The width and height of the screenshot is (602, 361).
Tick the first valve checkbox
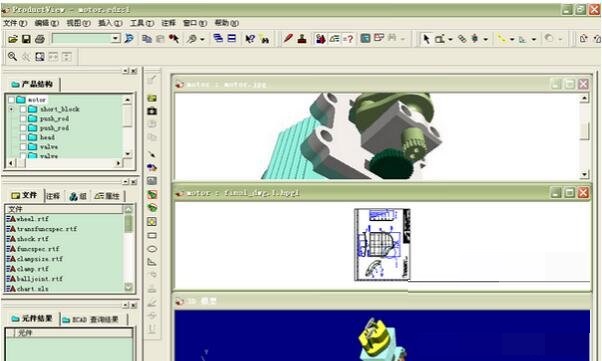pyautogui.click(x=23, y=147)
